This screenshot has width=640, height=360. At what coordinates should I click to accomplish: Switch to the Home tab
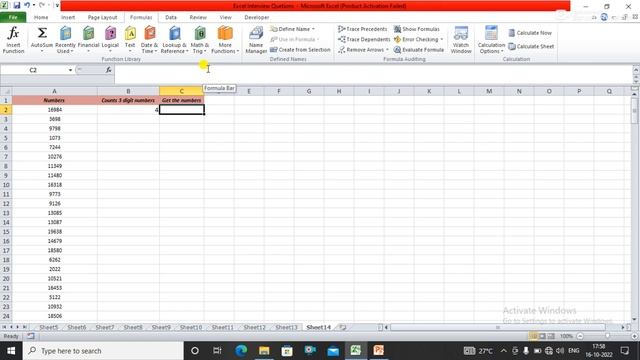coord(41,17)
